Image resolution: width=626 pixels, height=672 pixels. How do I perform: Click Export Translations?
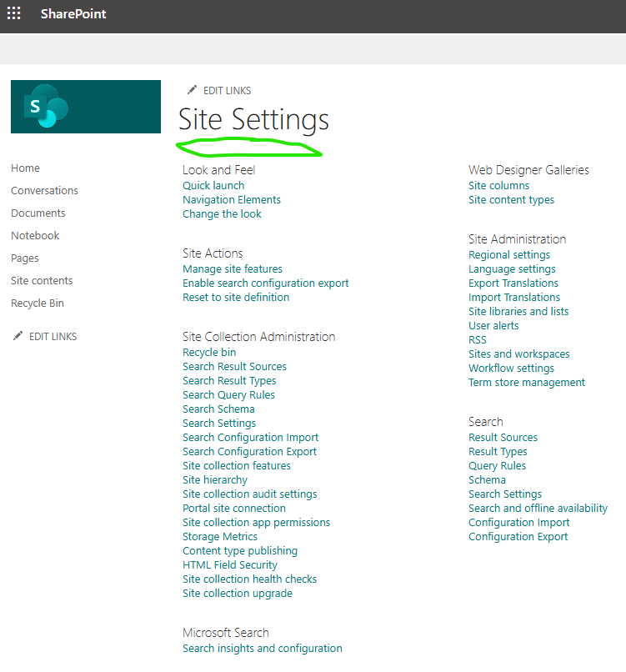click(513, 283)
